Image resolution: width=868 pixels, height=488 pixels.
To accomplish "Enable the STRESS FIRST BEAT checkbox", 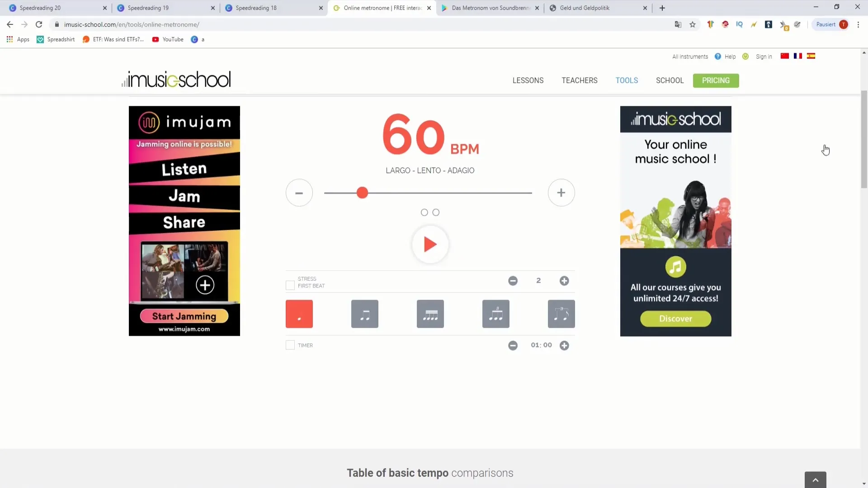I will [290, 282].
